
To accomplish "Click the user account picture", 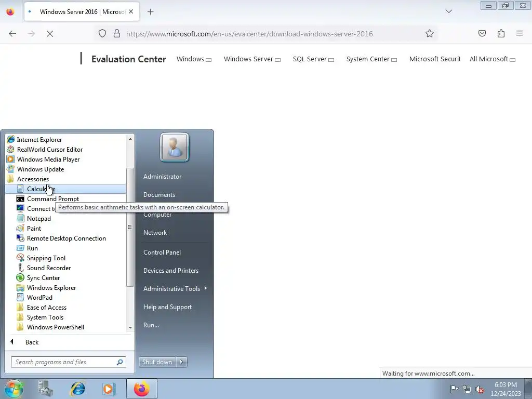I will point(175,147).
